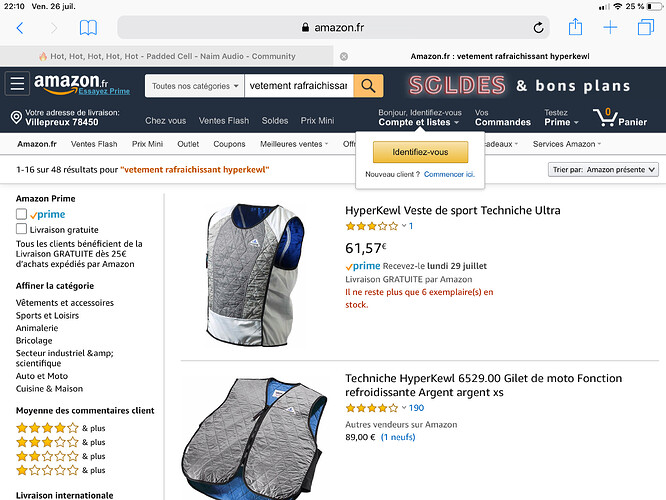Expand Meilleures ventes menu
This screenshot has width=666, height=500.
[x=294, y=144]
